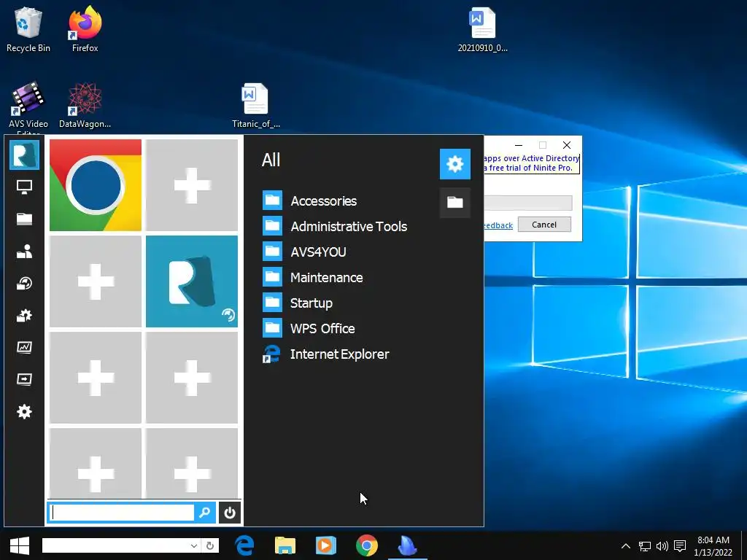This screenshot has height=560, width=747.
Task: Click the magnifier search button in start menu
Action: 205,513
